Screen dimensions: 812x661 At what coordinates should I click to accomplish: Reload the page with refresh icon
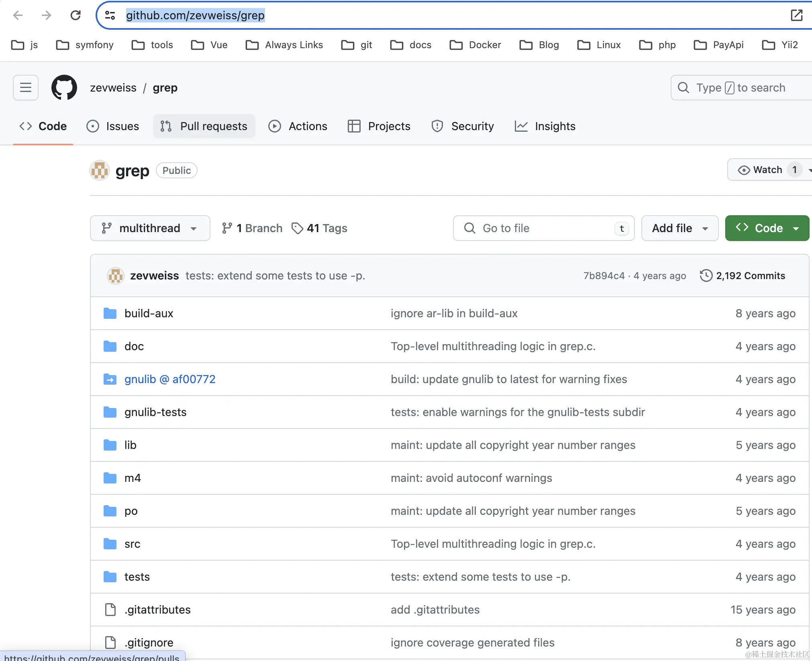75,15
